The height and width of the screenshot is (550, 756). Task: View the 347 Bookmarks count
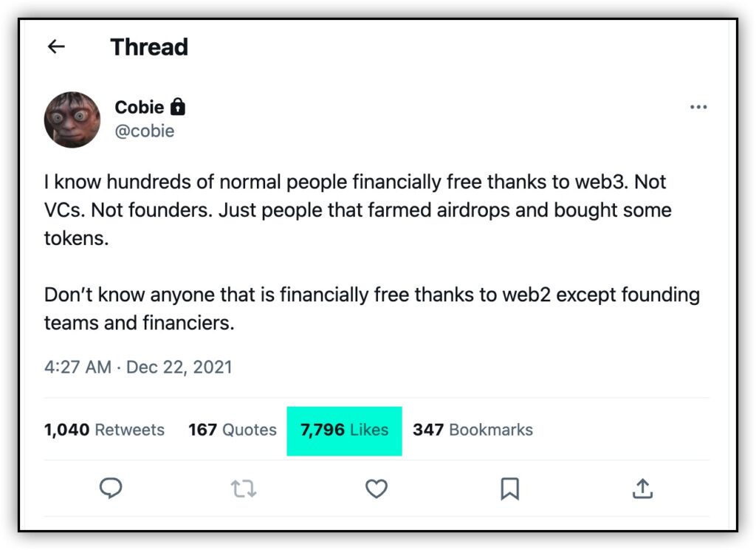point(473,430)
